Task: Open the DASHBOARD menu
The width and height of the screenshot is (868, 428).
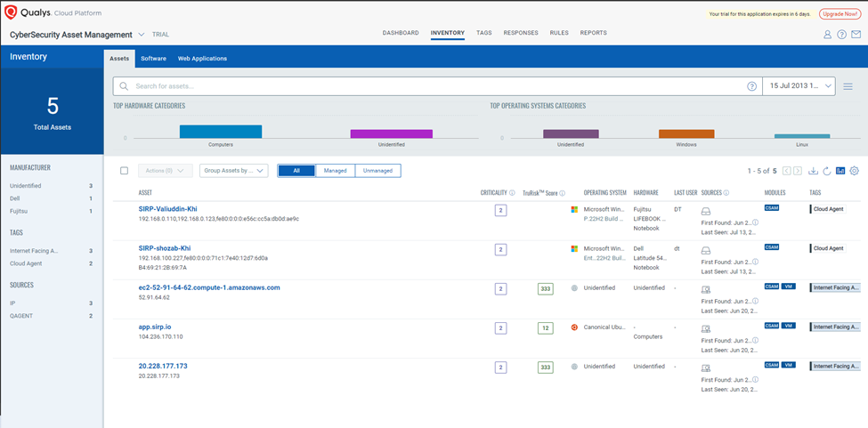Action: (x=401, y=33)
